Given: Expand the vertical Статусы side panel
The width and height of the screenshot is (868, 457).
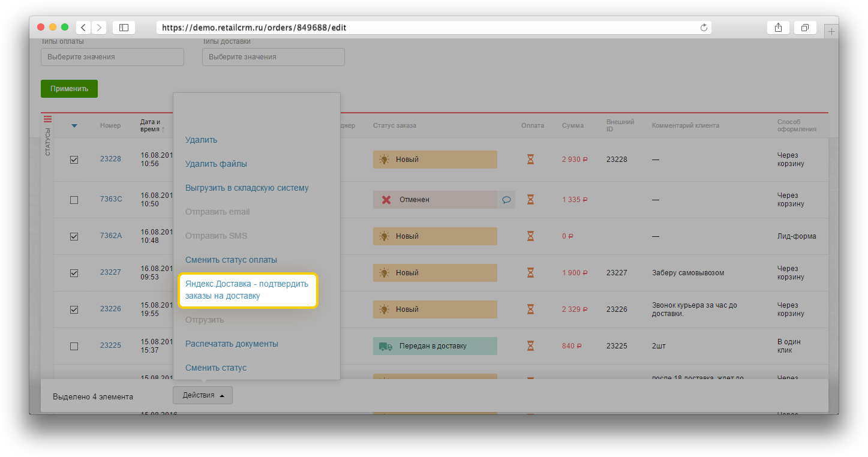Looking at the screenshot, I should coord(48,142).
